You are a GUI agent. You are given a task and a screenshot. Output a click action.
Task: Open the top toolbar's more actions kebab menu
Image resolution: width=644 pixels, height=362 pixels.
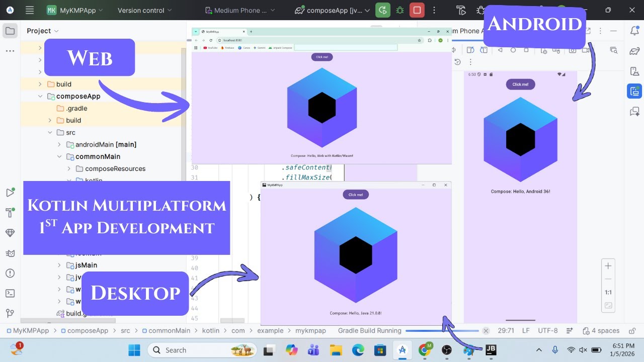tap(434, 10)
